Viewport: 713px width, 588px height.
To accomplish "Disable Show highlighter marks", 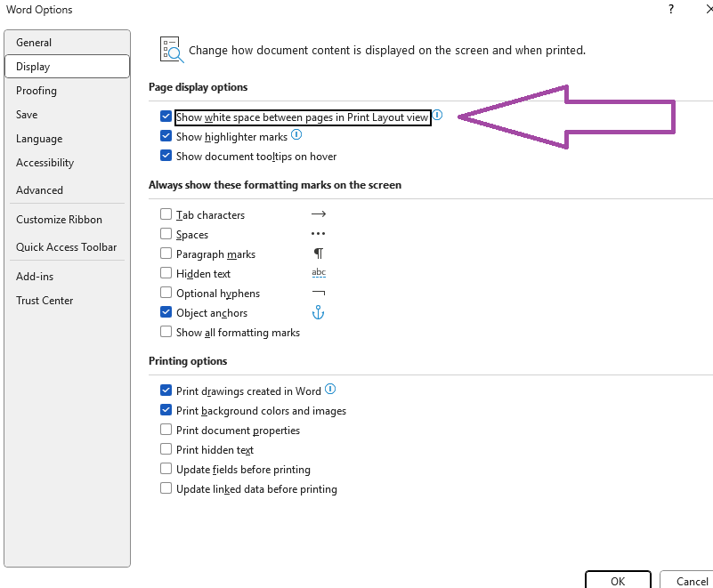I will 165,136.
